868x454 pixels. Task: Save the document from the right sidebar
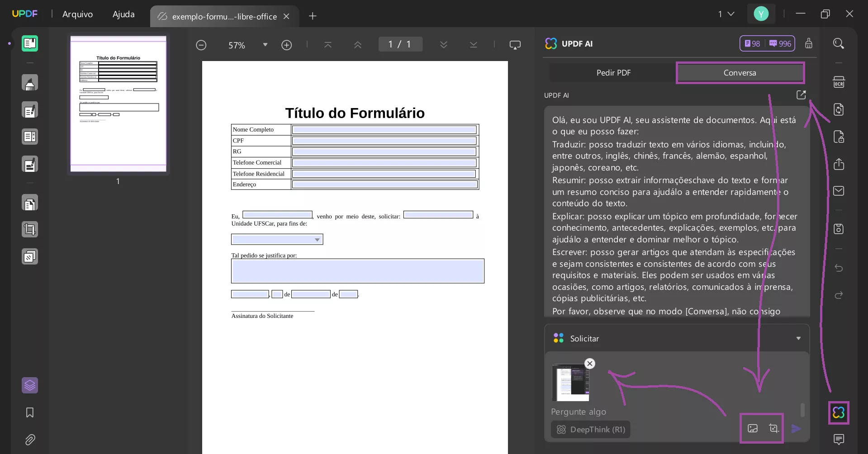point(839,229)
